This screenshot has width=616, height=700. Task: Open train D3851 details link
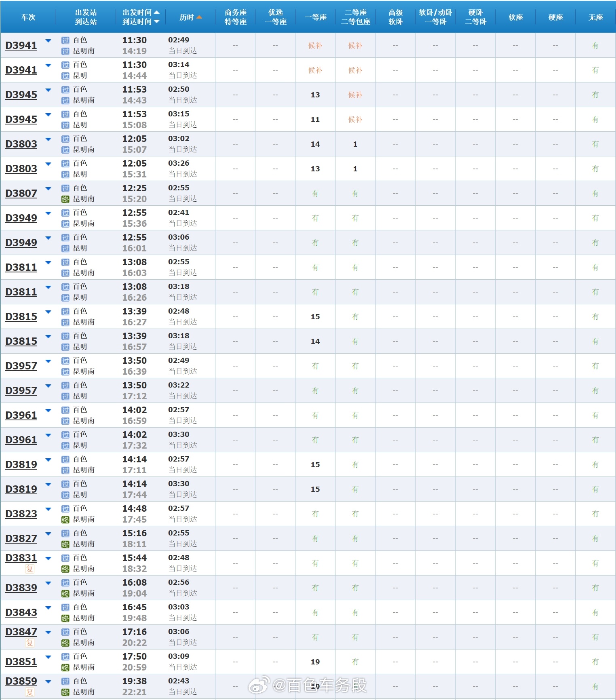coord(21,662)
